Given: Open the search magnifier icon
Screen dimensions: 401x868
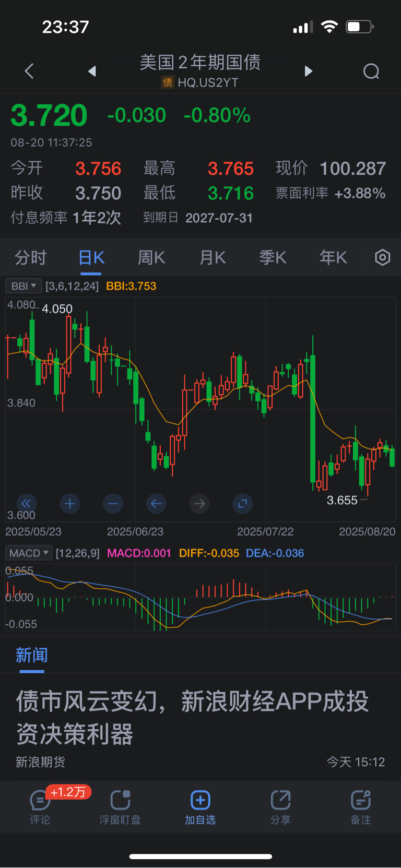Looking at the screenshot, I should click(x=371, y=71).
